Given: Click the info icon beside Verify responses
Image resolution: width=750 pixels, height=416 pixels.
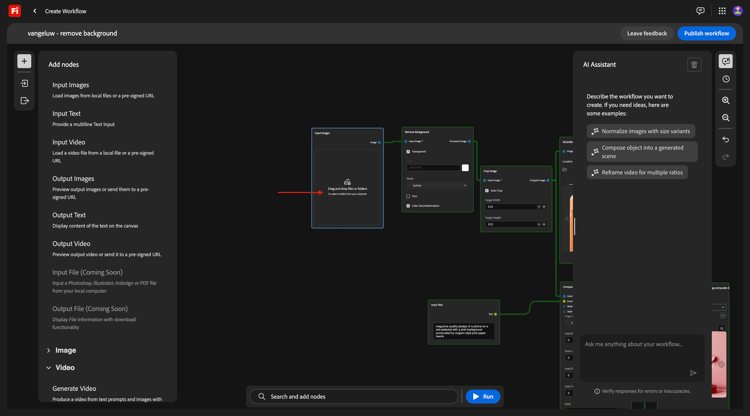Looking at the screenshot, I should [597, 391].
